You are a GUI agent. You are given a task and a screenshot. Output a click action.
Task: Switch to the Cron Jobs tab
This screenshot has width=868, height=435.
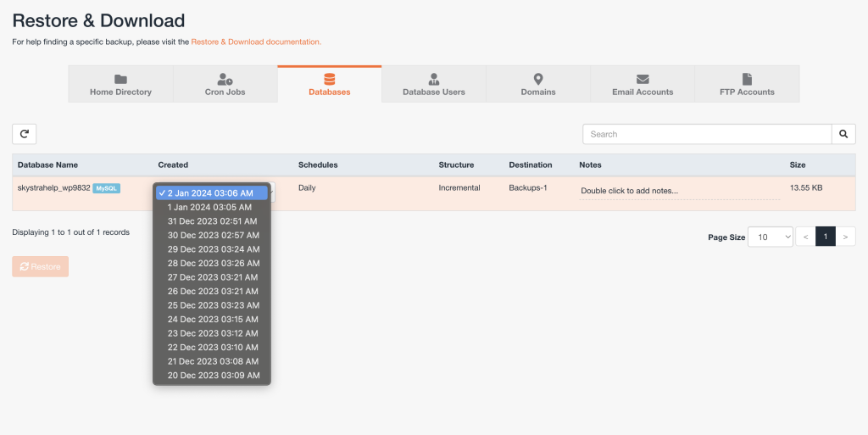click(225, 85)
